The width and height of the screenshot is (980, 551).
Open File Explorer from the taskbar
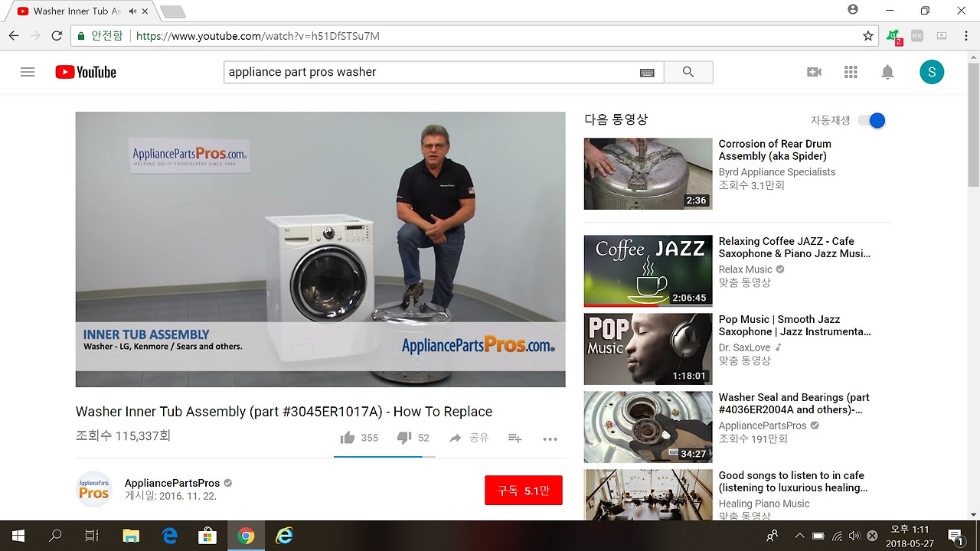coord(131,536)
